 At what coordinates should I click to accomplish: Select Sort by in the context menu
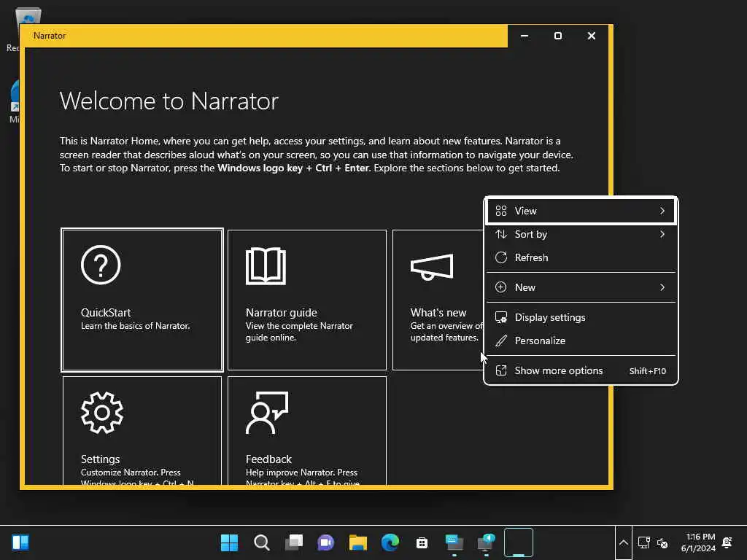pos(581,234)
